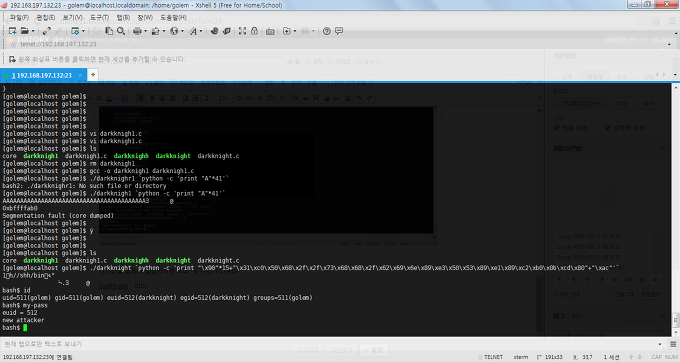Click the new tab group icon
Screen dimensions: 680x362
click(x=286, y=31)
